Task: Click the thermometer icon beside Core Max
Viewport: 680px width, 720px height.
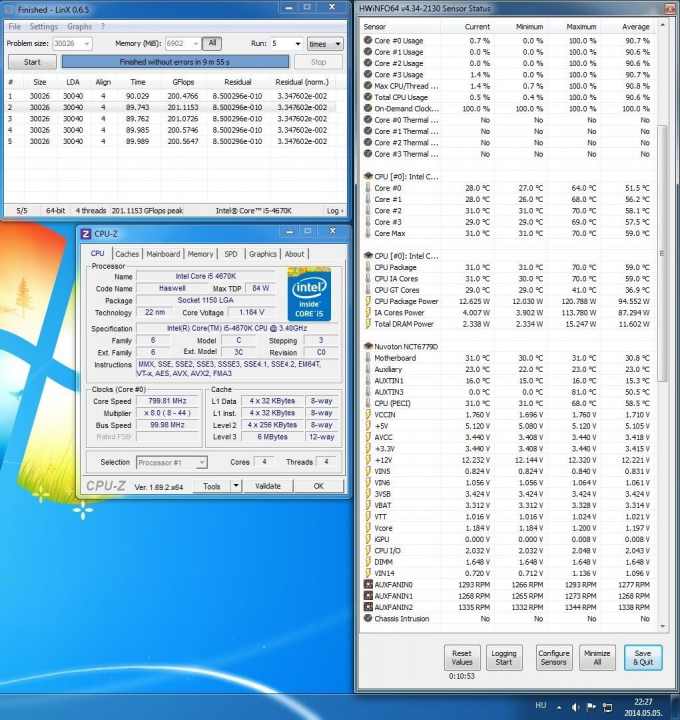Action: coord(368,233)
